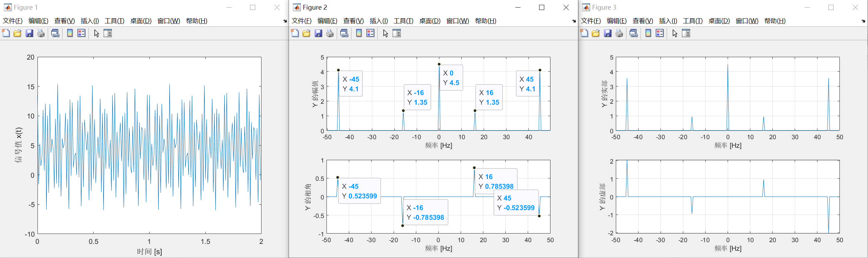Insert legend in Figure 1

tap(82, 33)
